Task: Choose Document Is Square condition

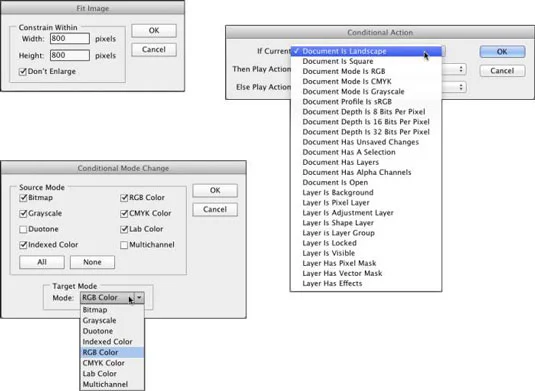Action: pos(366,61)
